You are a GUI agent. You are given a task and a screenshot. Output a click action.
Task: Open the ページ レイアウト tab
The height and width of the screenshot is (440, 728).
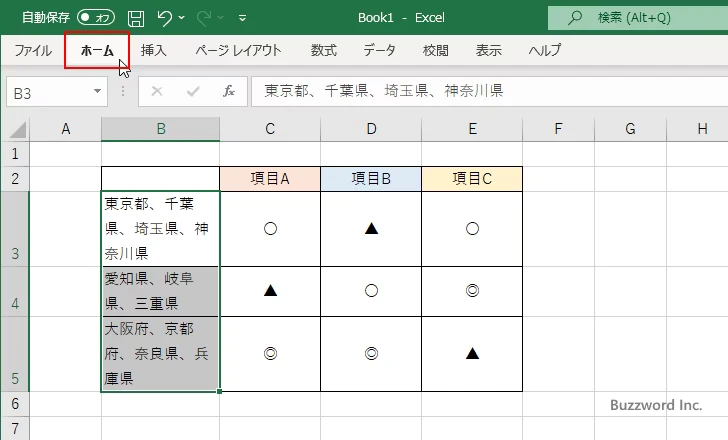238,50
